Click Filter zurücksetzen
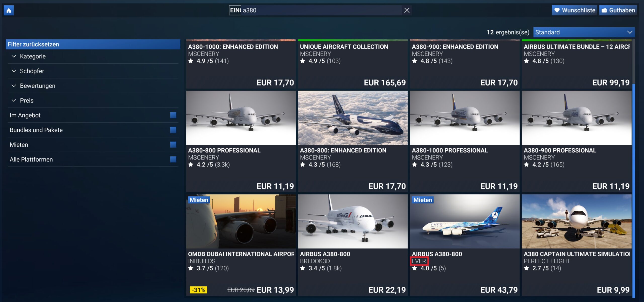This screenshot has height=302, width=644. click(x=93, y=44)
